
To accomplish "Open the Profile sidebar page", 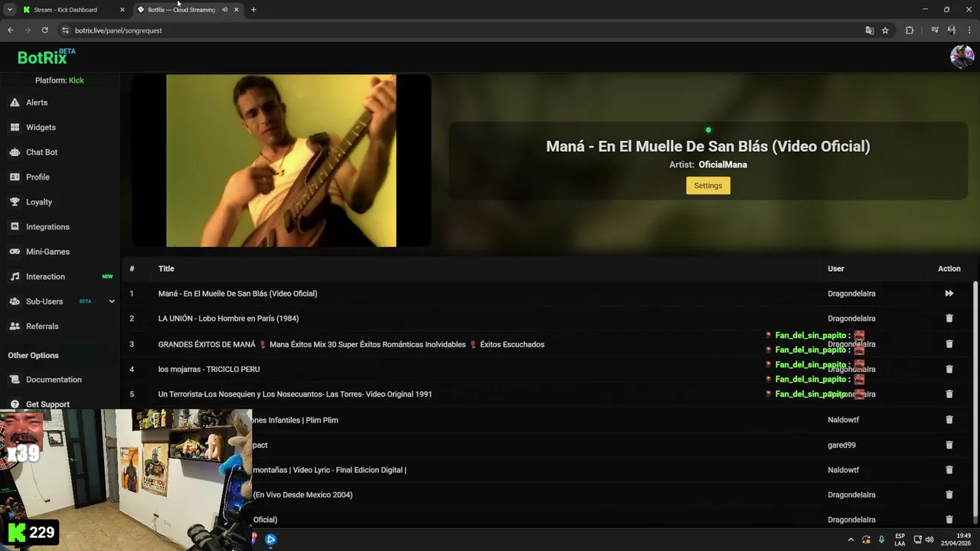I will point(38,177).
